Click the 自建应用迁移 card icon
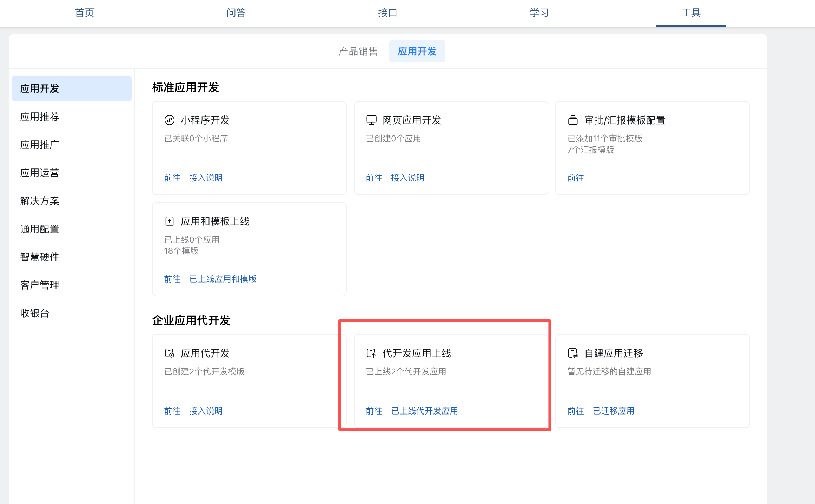Image resolution: width=815 pixels, height=504 pixels. coord(573,353)
